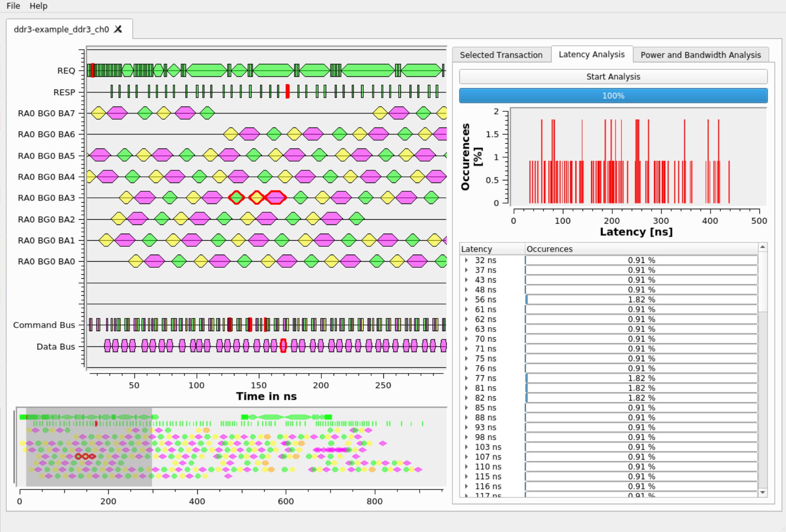This screenshot has width=786, height=532.
Task: Open the File menu
Action: pos(13,6)
